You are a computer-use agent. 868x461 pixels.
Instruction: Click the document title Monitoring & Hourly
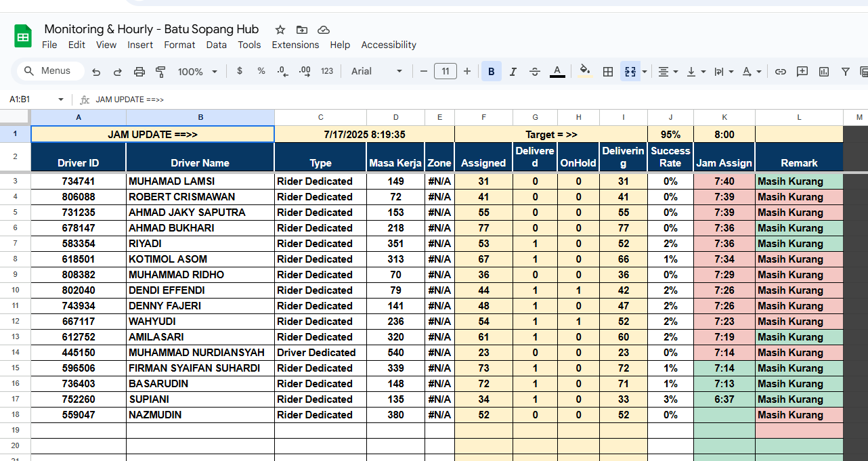click(152, 29)
